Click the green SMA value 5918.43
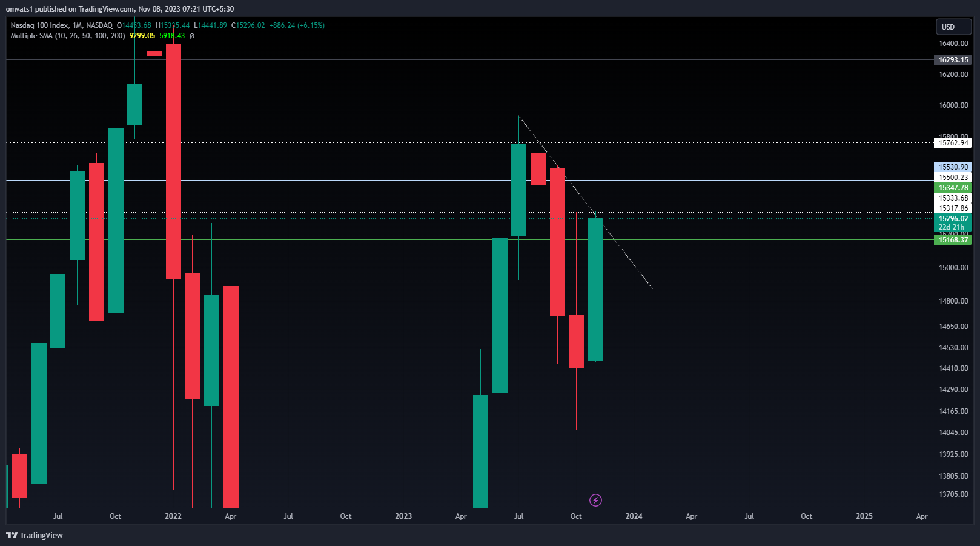The width and height of the screenshot is (980, 546). click(x=172, y=36)
